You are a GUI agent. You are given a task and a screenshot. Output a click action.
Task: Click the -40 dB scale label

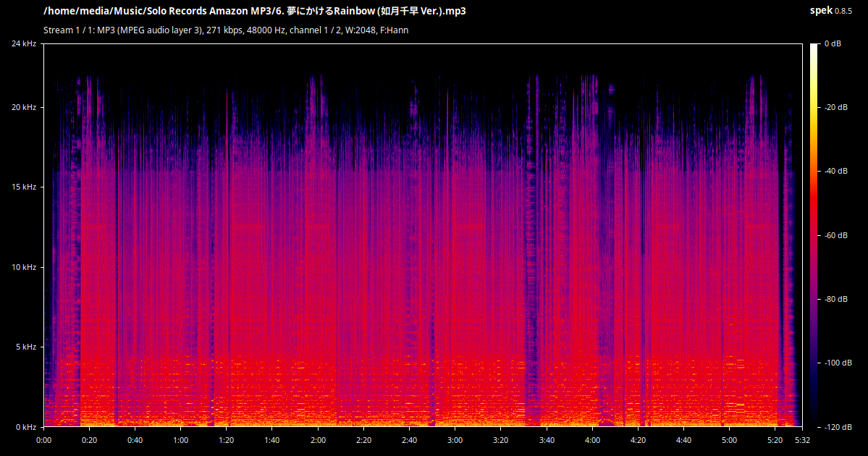(836, 170)
